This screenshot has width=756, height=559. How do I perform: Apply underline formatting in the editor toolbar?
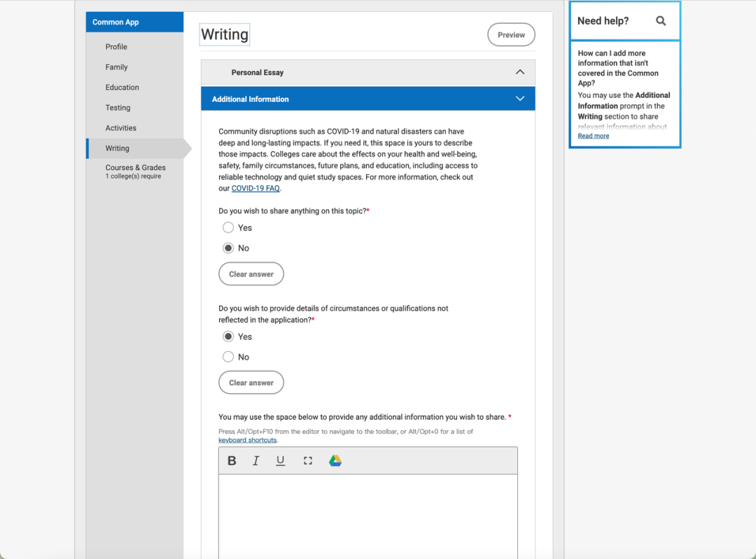click(280, 460)
